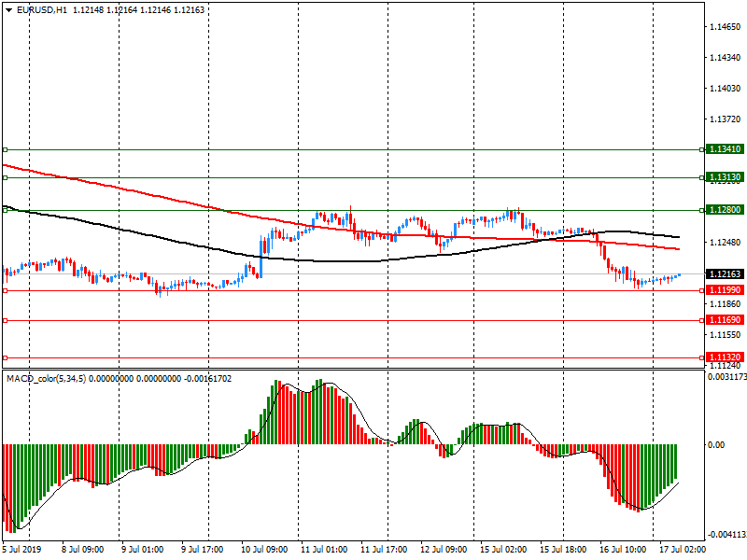747x560 pixels.
Task: Click the right handle of the 1.13130 line
Action: coord(702,178)
